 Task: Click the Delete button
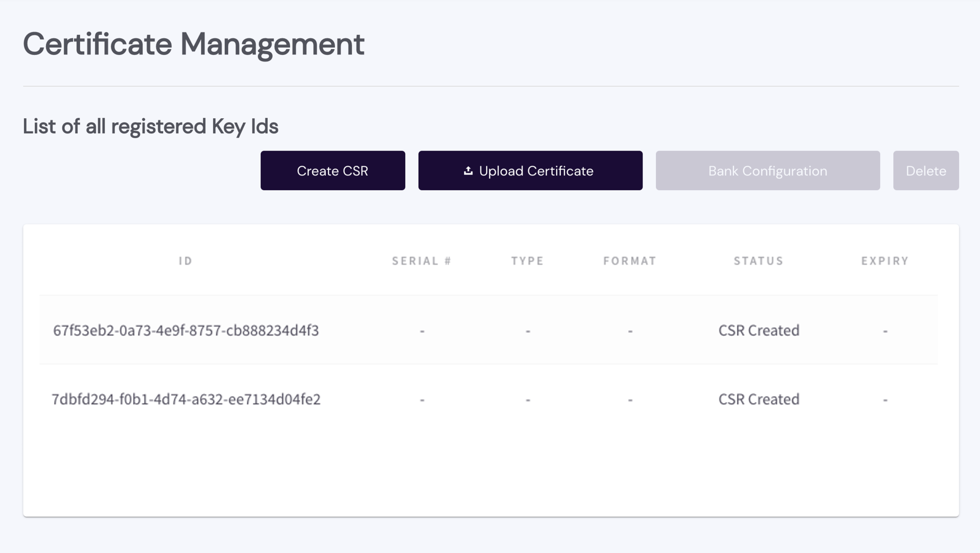(x=926, y=171)
